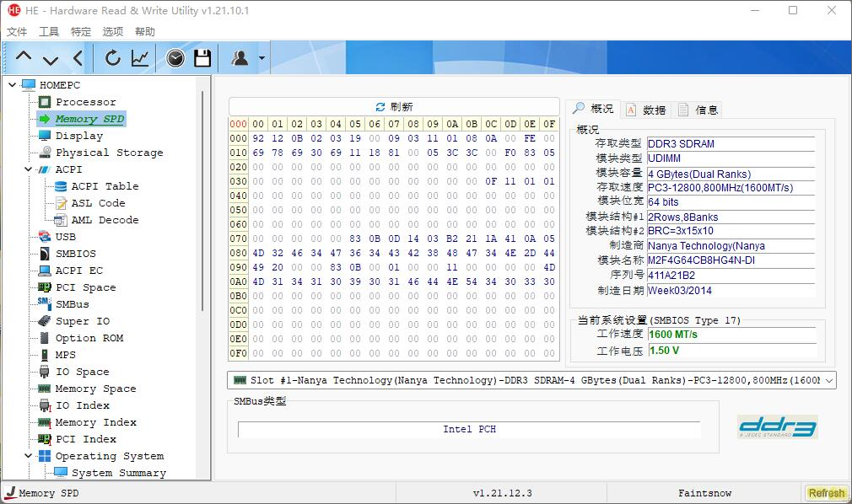Click the user profile toolbar icon
This screenshot has height=504, width=852.
(240, 58)
